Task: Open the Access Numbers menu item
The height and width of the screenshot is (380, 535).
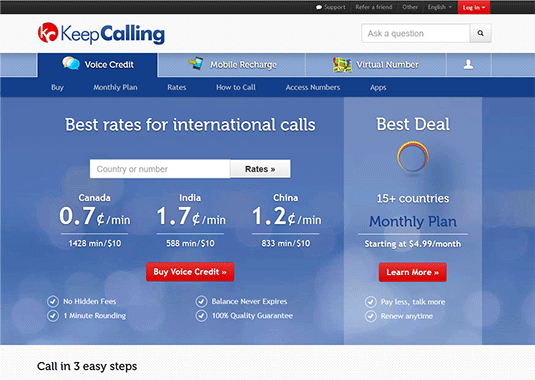Action: point(313,87)
